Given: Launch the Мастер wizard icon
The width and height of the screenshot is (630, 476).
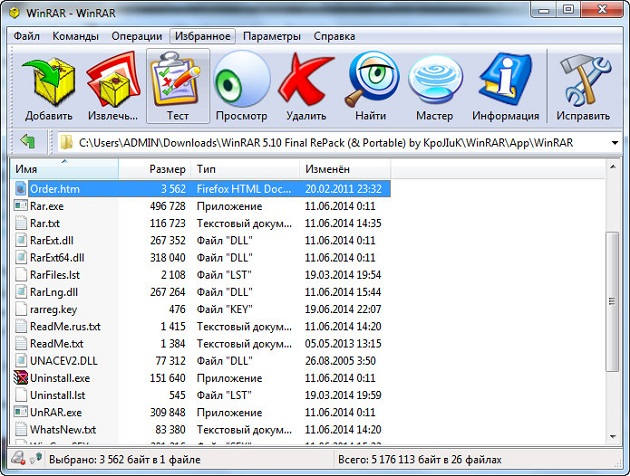Looking at the screenshot, I should 435,81.
